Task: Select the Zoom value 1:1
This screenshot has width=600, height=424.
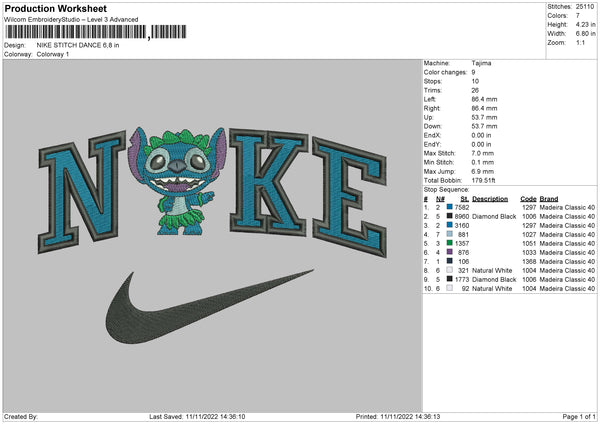Action: click(580, 42)
